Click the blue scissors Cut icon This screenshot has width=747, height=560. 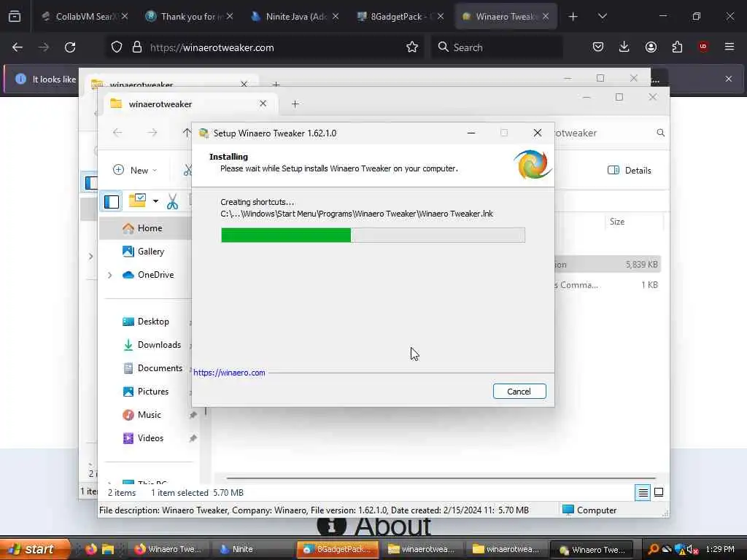click(172, 201)
